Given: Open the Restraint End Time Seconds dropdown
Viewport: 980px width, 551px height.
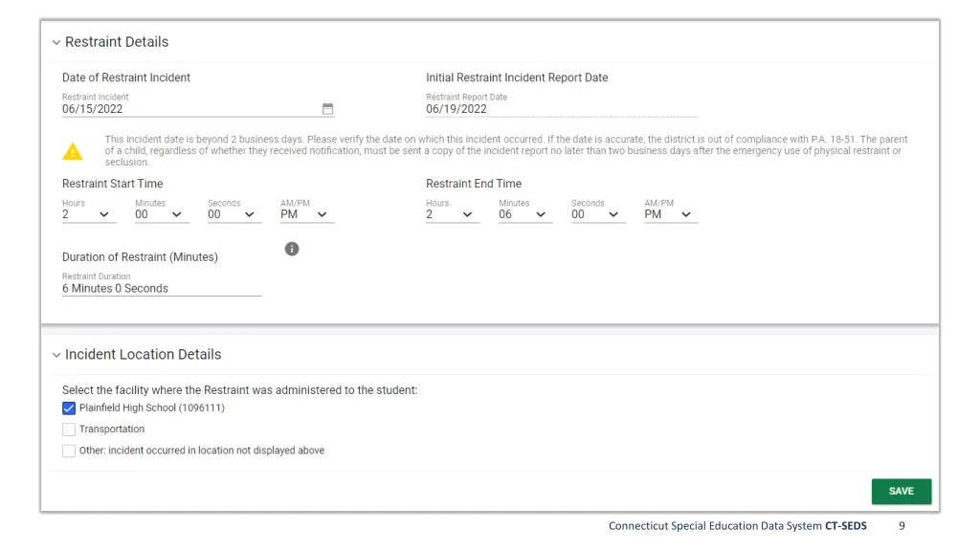Looking at the screenshot, I should tap(598, 214).
